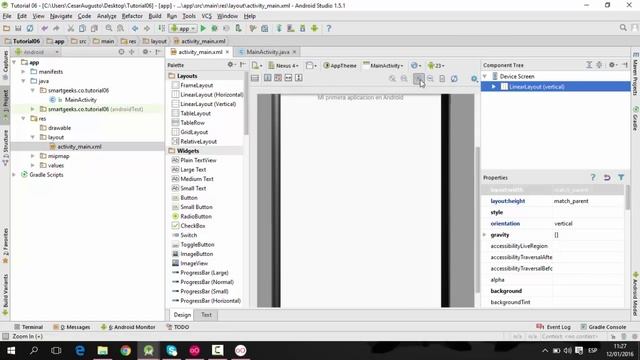Image resolution: width=640 pixels, height=360 pixels.
Task: Toggle the Event Log panel
Action: [x=553, y=327]
